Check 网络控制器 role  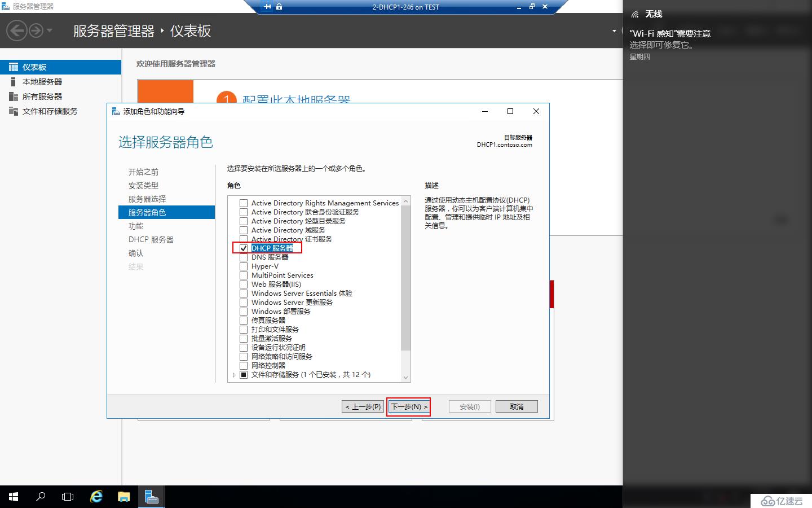click(x=244, y=366)
